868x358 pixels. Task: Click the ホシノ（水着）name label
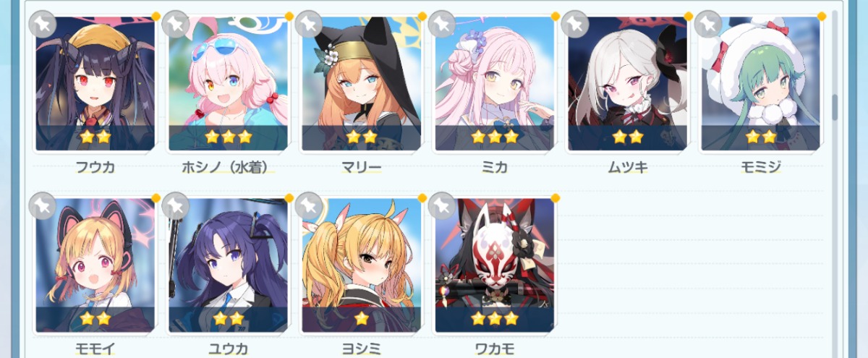coord(228,168)
